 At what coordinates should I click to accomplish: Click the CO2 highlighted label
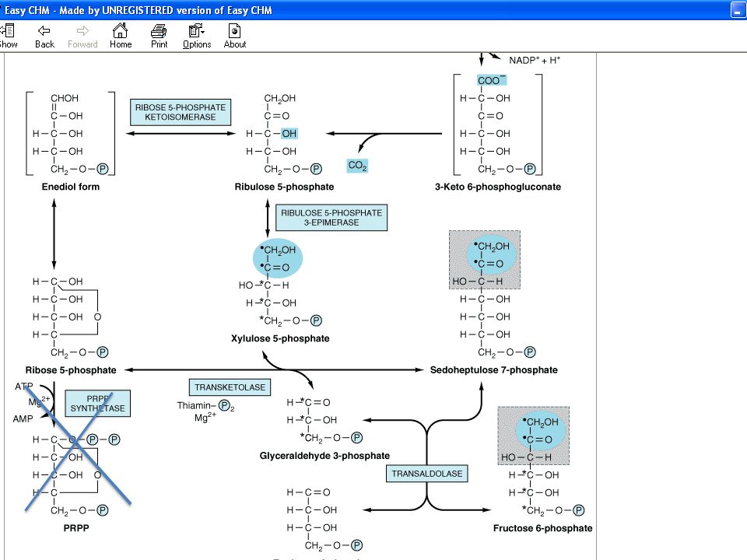pyautogui.click(x=357, y=165)
